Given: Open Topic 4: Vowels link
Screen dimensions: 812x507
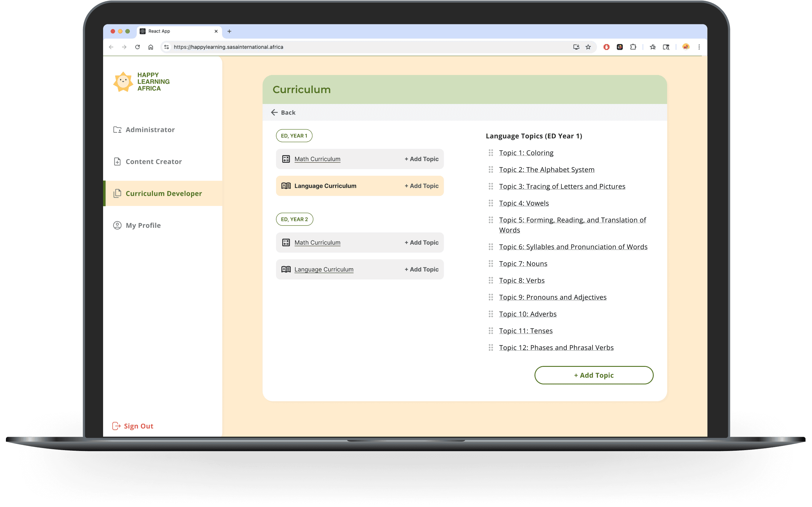Looking at the screenshot, I should pos(524,203).
